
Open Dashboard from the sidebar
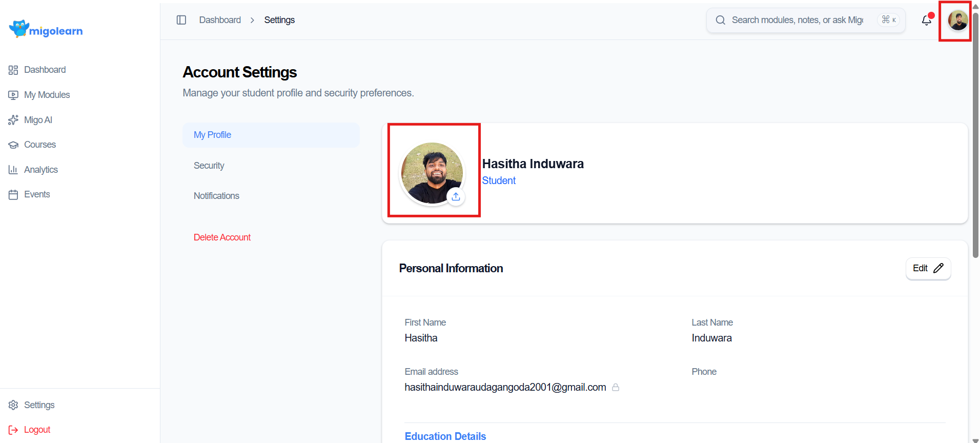45,70
